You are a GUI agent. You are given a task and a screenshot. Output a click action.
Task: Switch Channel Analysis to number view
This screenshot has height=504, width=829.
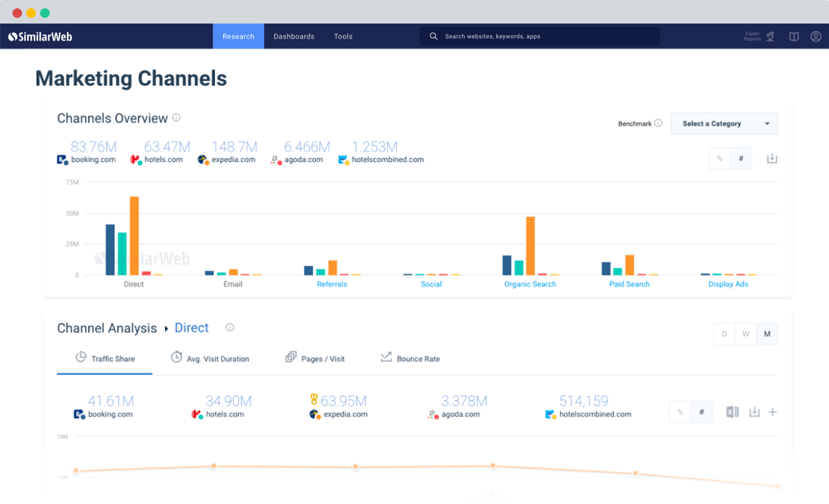click(x=702, y=412)
